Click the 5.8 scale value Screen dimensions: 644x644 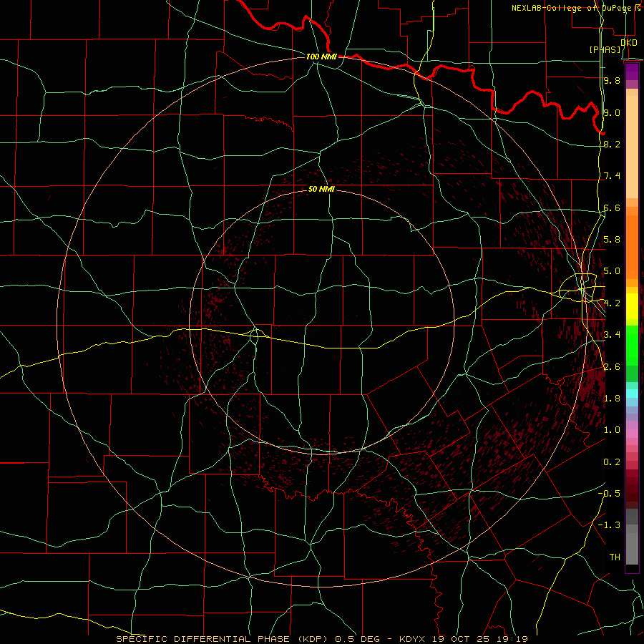click(x=612, y=240)
